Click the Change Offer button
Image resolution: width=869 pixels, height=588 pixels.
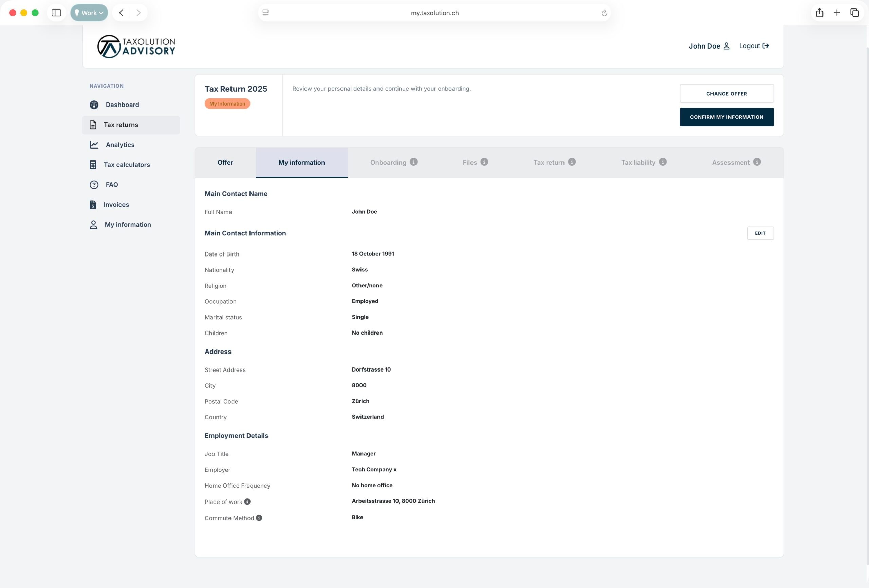pos(726,93)
